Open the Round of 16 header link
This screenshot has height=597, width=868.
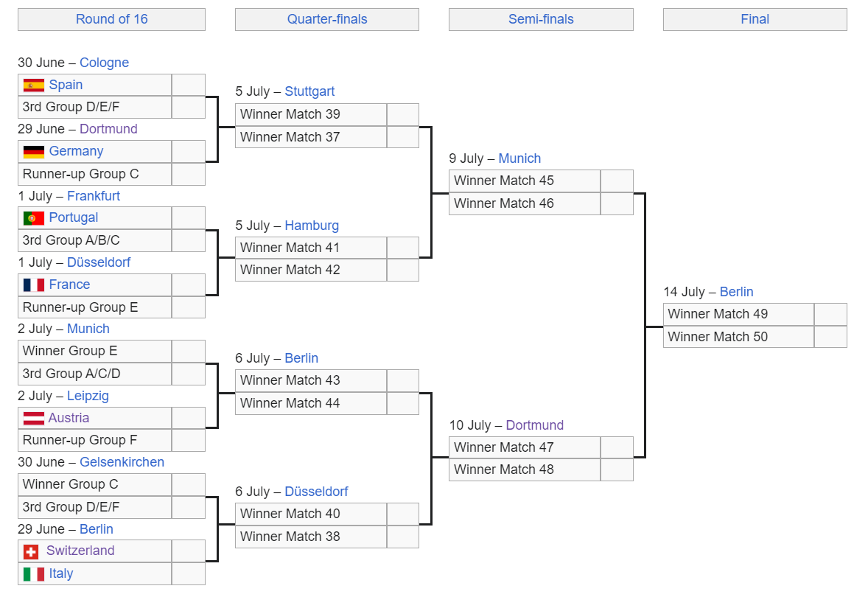(x=112, y=19)
